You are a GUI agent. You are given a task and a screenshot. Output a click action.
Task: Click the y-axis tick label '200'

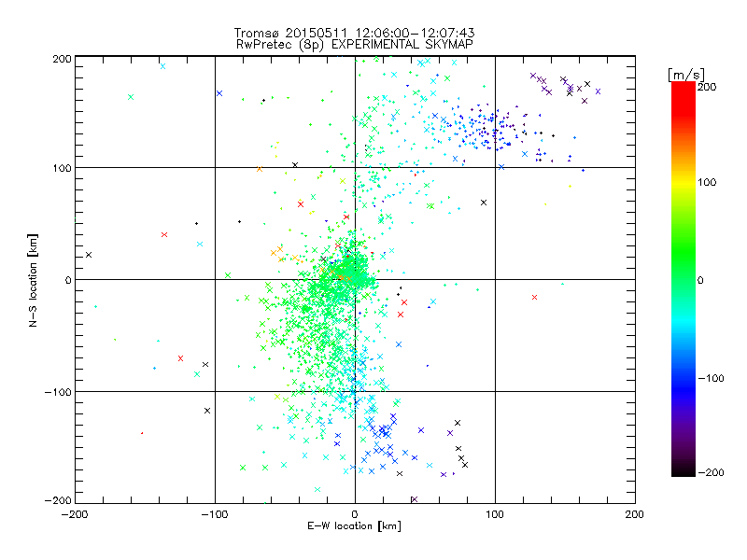(62, 59)
